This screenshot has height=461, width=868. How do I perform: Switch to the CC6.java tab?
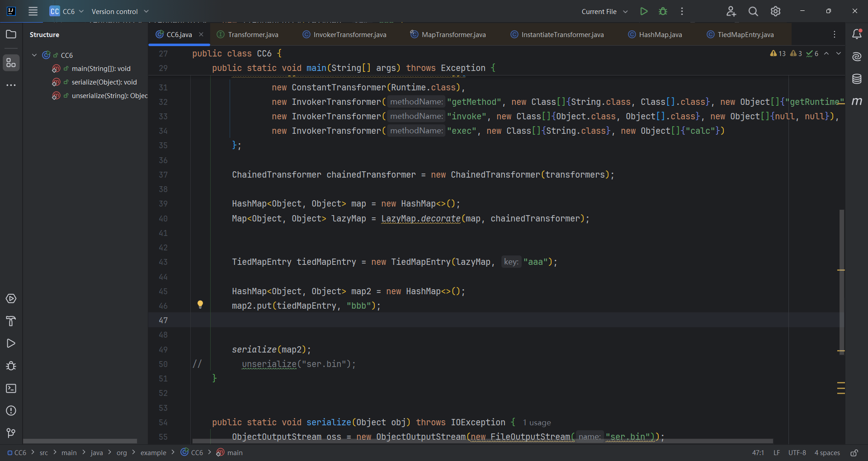179,34
